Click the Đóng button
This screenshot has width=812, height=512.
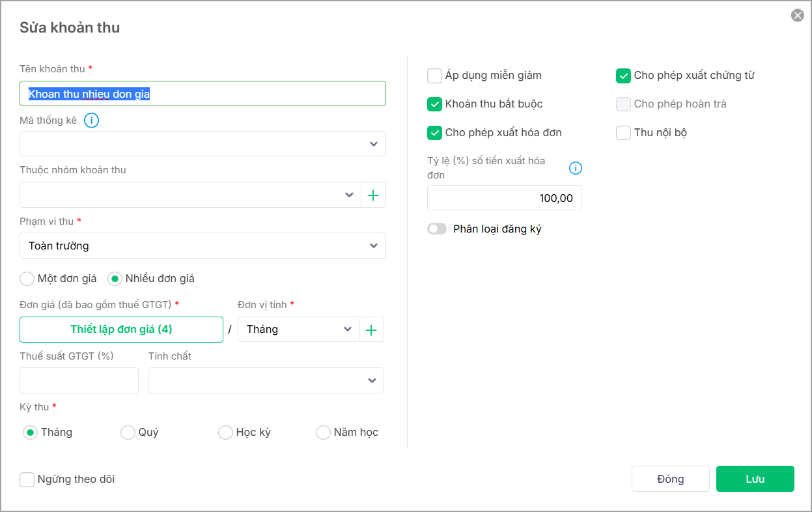tap(670, 479)
